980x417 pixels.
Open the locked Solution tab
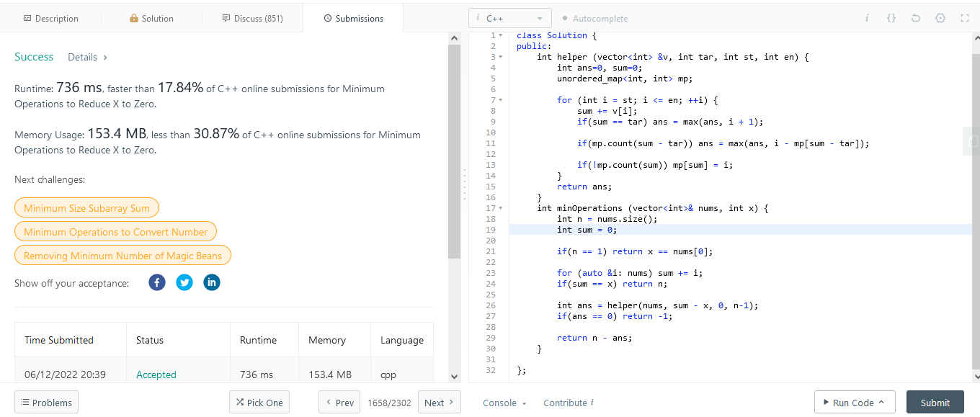151,18
